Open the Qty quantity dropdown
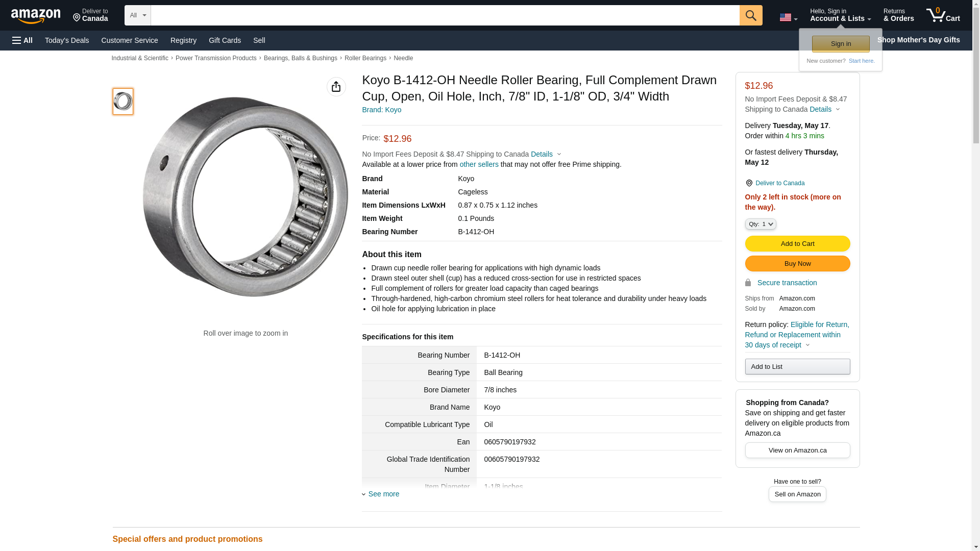980x551 pixels. (x=761, y=224)
